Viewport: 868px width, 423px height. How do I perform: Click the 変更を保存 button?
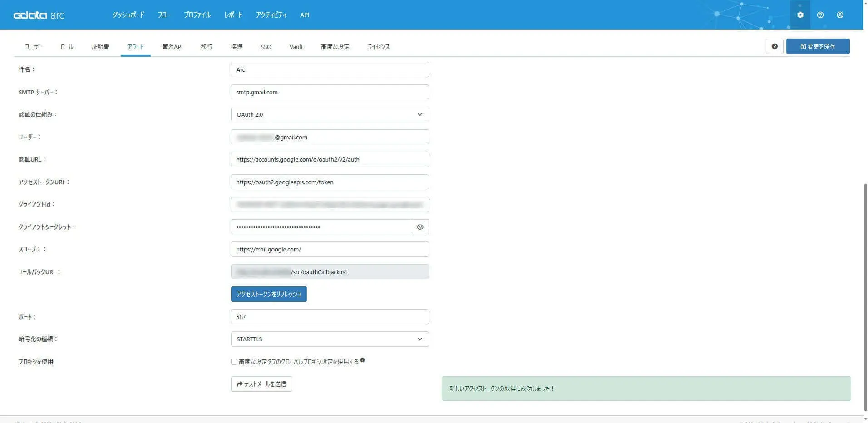tap(818, 46)
